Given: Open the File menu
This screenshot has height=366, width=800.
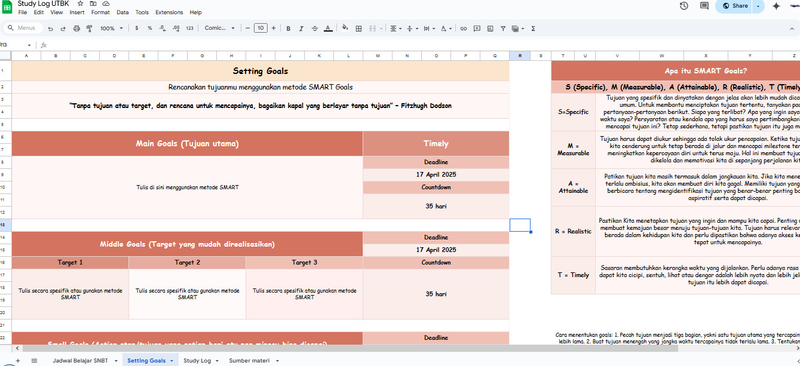Looking at the screenshot, I should tap(22, 12).
